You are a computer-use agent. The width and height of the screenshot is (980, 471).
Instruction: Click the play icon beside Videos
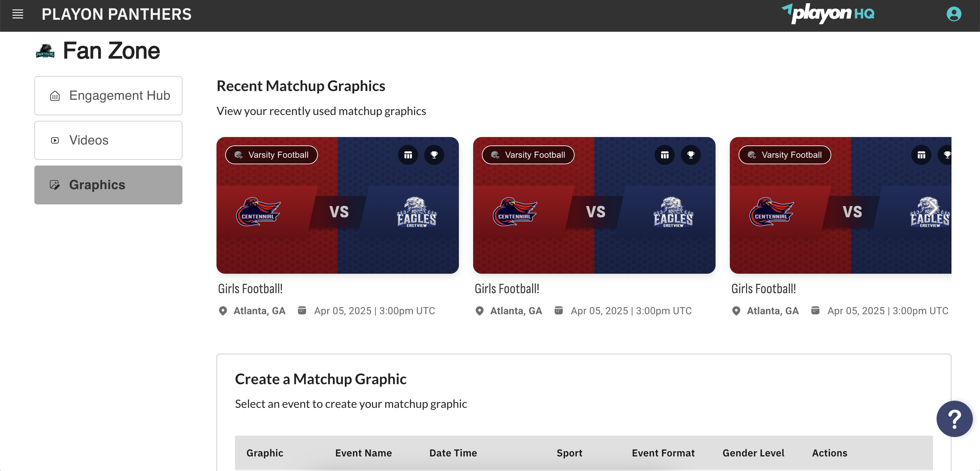[x=55, y=140]
